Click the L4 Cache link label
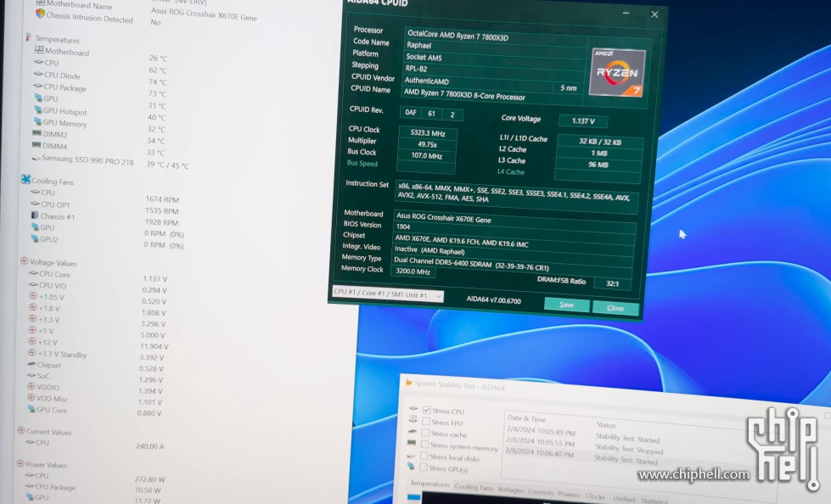 [x=511, y=171]
